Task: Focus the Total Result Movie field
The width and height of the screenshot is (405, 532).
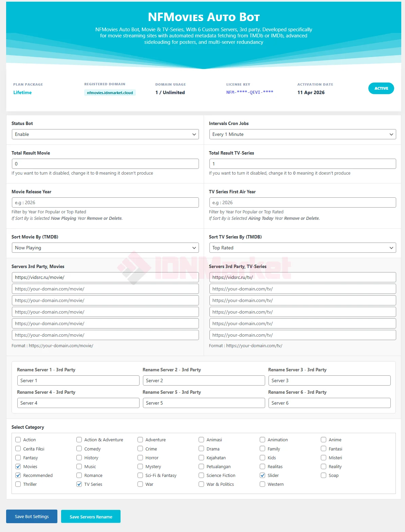Action: tap(105, 164)
